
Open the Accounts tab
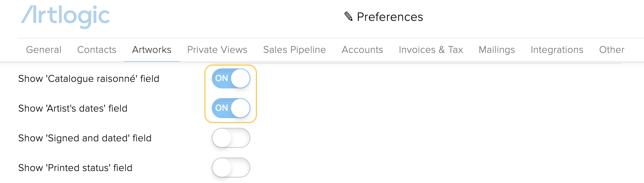362,50
